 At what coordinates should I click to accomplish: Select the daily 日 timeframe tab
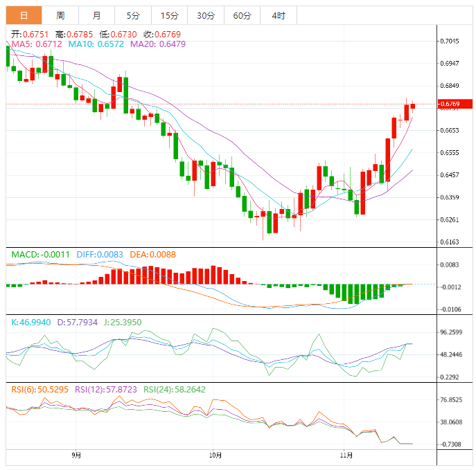[x=24, y=15]
